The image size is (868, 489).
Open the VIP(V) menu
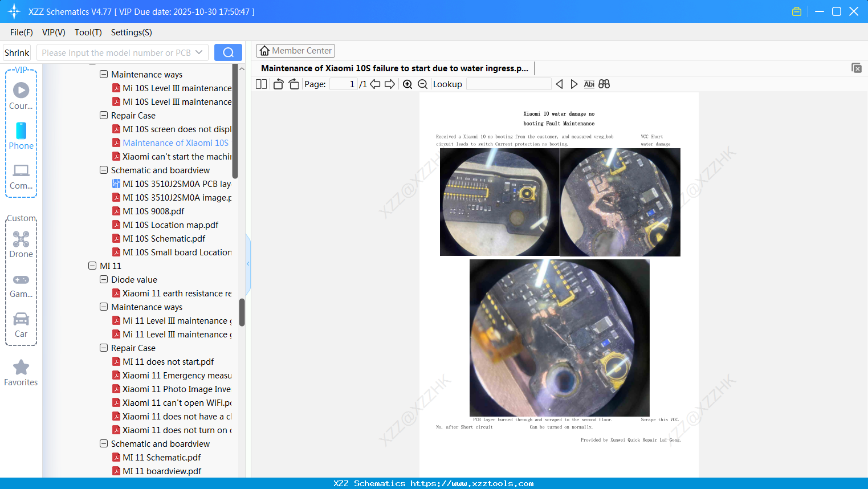pyautogui.click(x=54, y=32)
